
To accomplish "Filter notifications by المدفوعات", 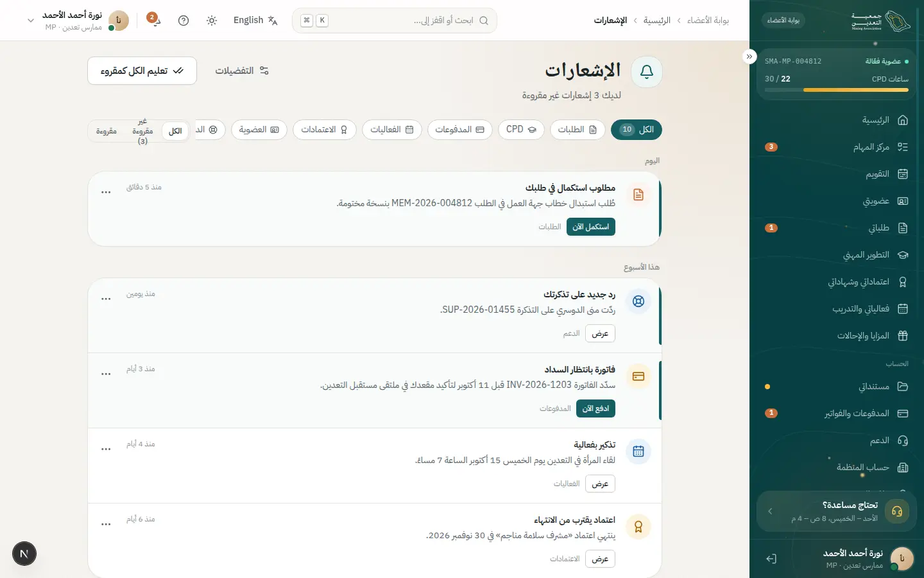I will (459, 129).
